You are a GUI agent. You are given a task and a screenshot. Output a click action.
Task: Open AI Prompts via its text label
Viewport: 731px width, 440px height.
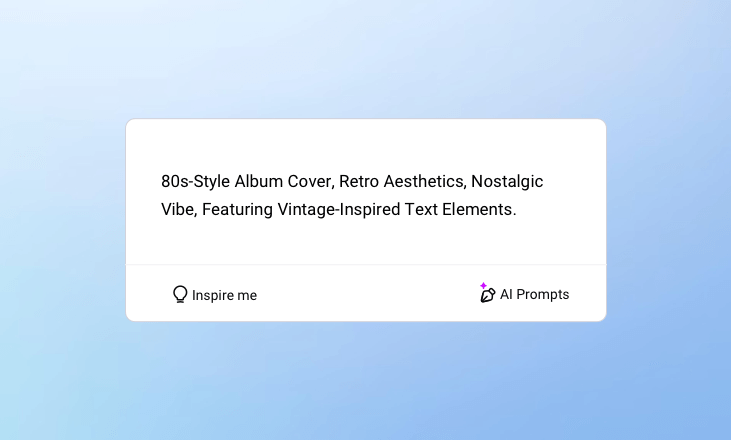pos(534,295)
